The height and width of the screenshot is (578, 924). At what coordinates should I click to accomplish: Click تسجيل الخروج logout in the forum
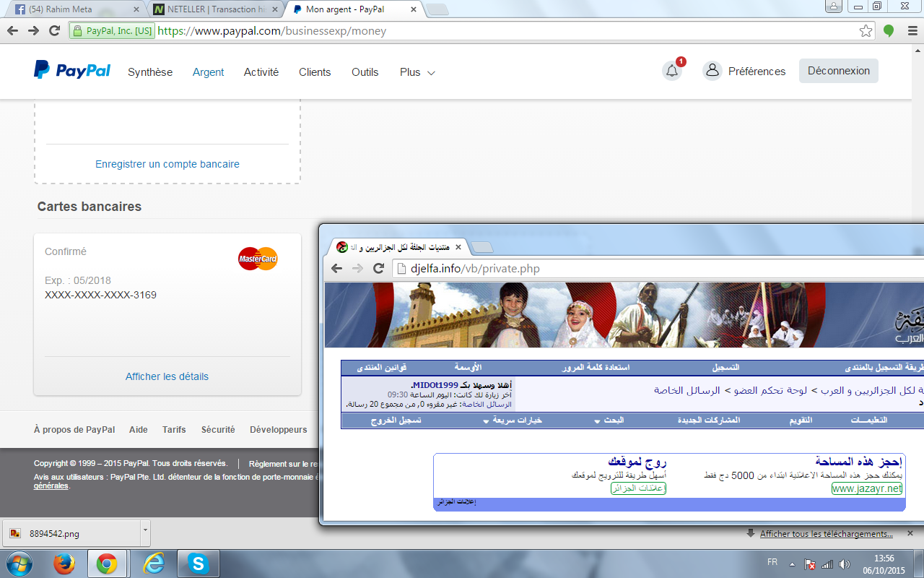[396, 420]
